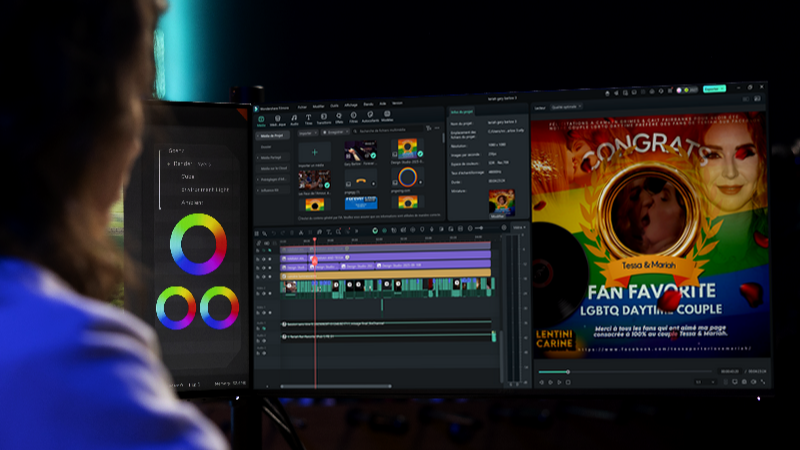The height and width of the screenshot is (450, 800).
Task: Open the Audio library tab
Action: pyautogui.click(x=294, y=120)
